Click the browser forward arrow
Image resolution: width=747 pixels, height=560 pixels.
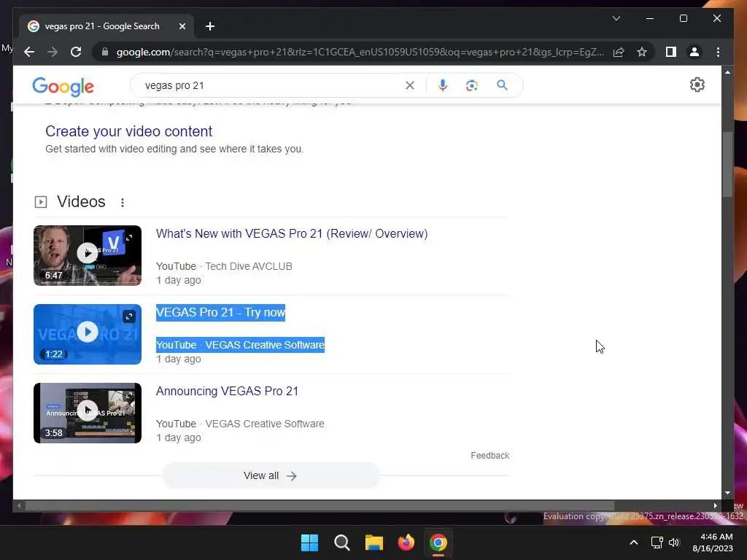click(x=53, y=52)
